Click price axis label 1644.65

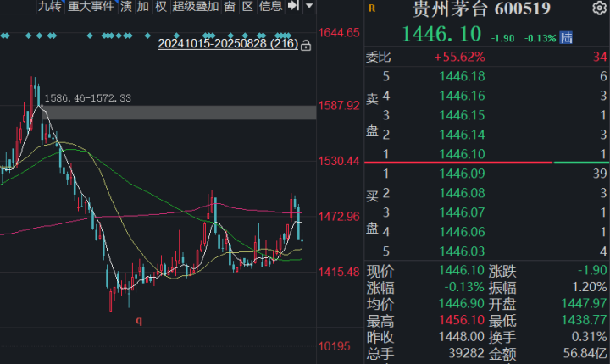[x=339, y=33]
